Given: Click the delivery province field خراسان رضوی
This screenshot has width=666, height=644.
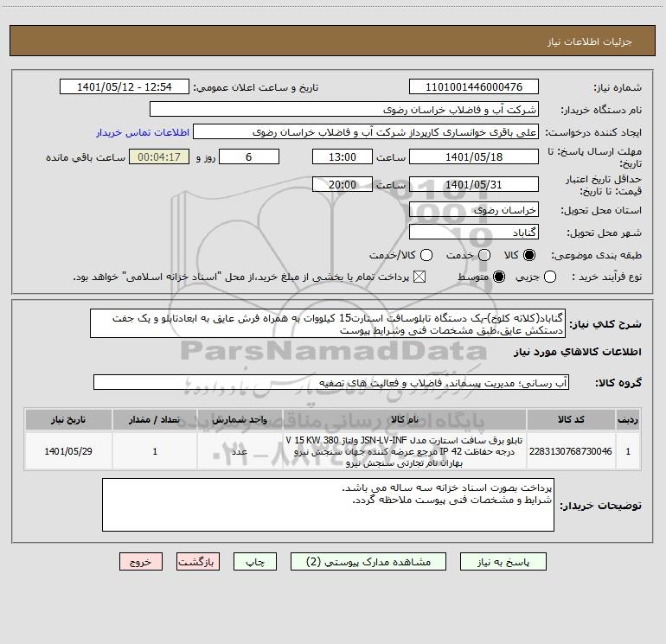Looking at the screenshot, I should click(474, 210).
